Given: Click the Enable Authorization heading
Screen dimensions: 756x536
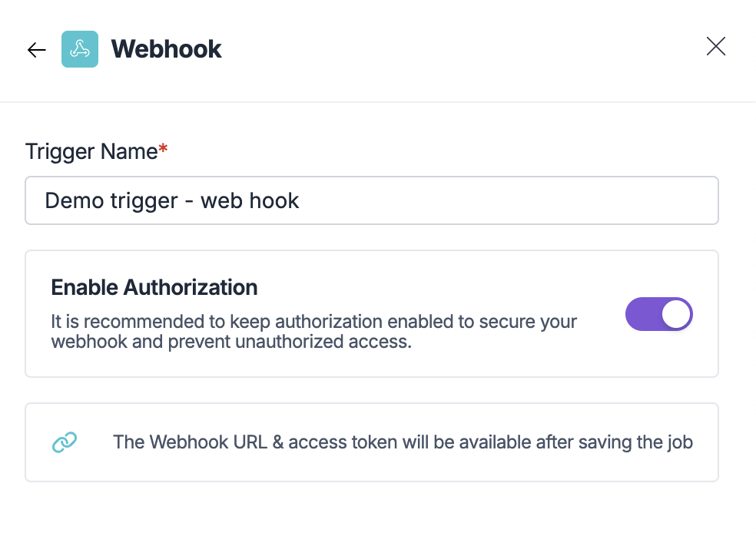Looking at the screenshot, I should click(154, 287).
